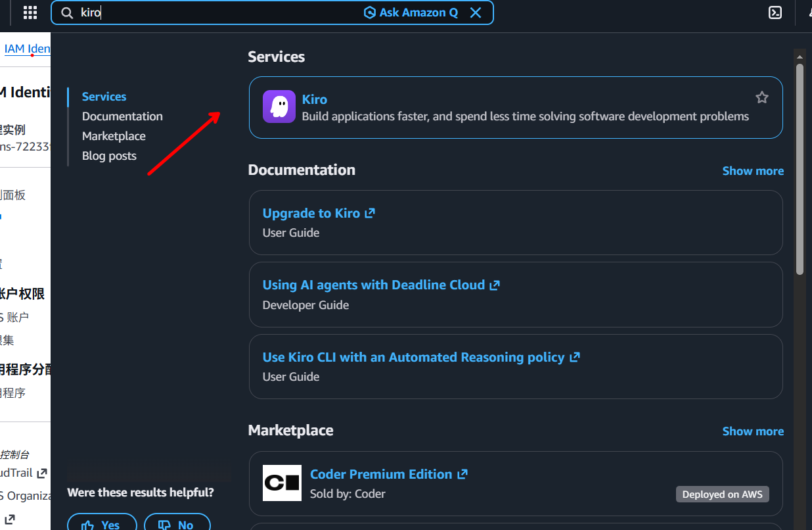The width and height of the screenshot is (812, 530).
Task: Click the thumbs-down No button
Action: coord(177,523)
